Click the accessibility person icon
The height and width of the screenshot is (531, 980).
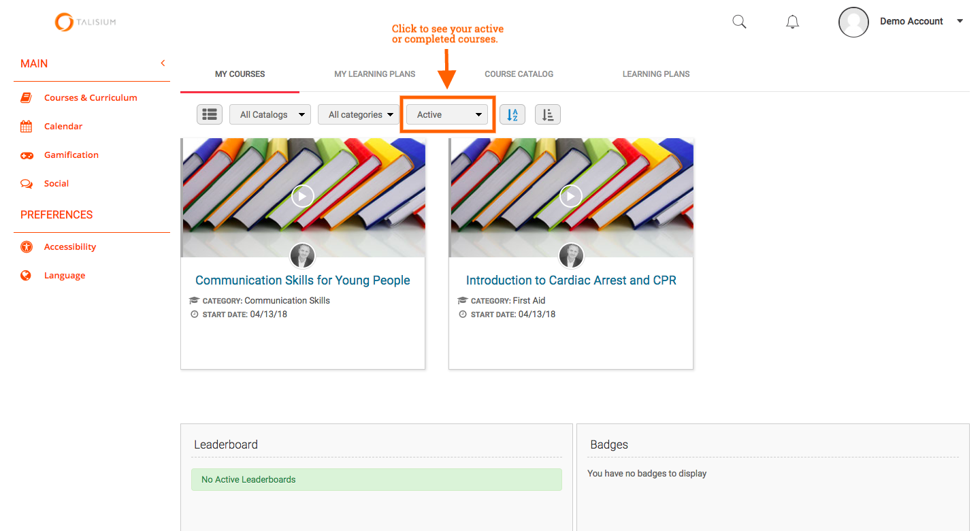click(x=26, y=247)
